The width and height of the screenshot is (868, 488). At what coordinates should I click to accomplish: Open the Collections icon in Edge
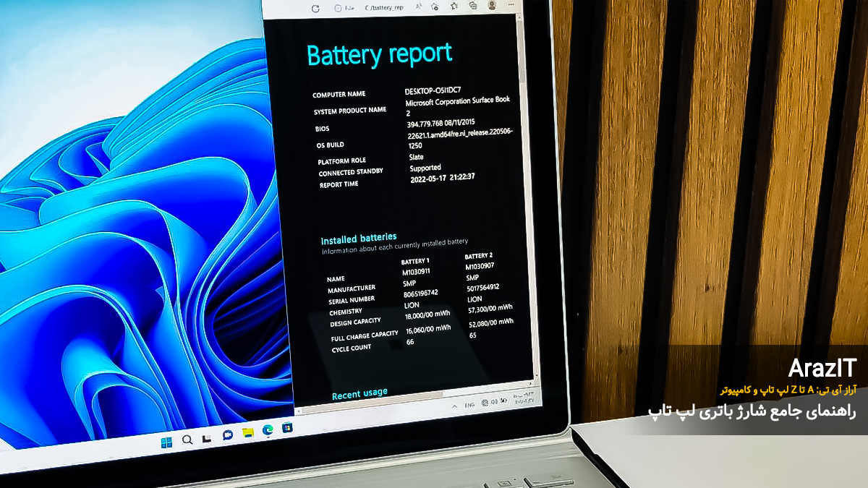pyautogui.click(x=473, y=5)
